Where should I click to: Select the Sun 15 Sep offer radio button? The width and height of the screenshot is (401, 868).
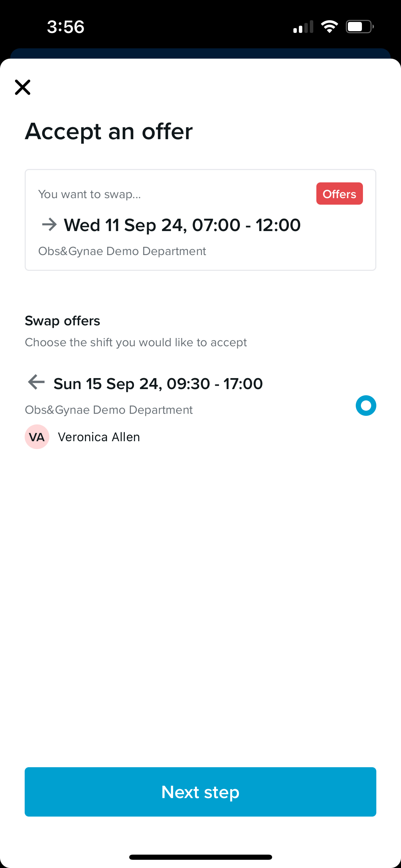click(x=366, y=406)
